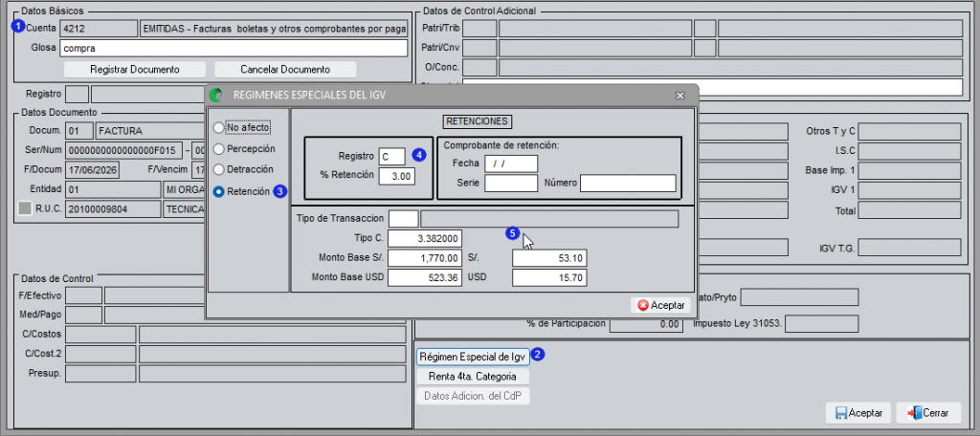
Task: Select the Retención radio option
Action: 242,192
